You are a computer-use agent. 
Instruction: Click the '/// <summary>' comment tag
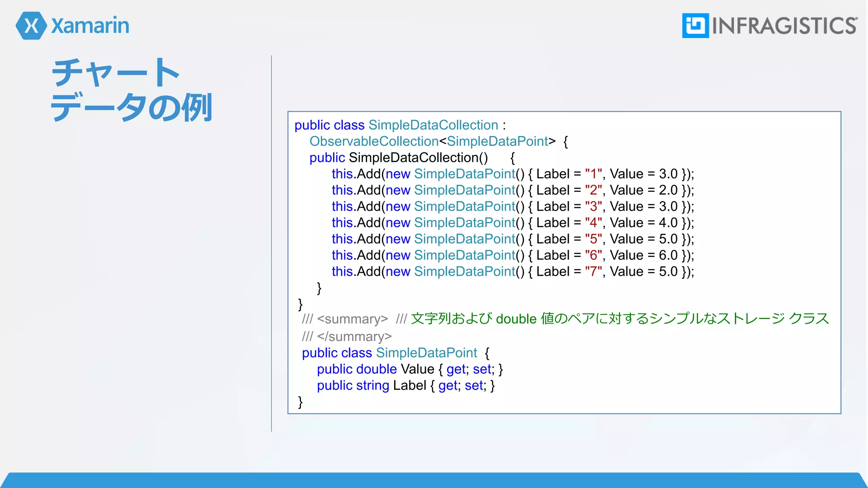tap(345, 319)
